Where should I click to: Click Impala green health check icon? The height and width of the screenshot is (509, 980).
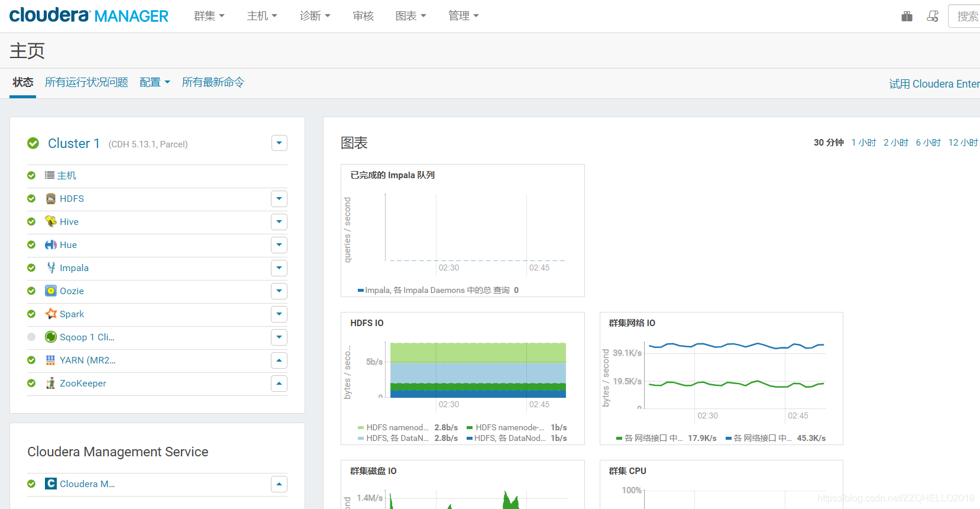pyautogui.click(x=31, y=268)
